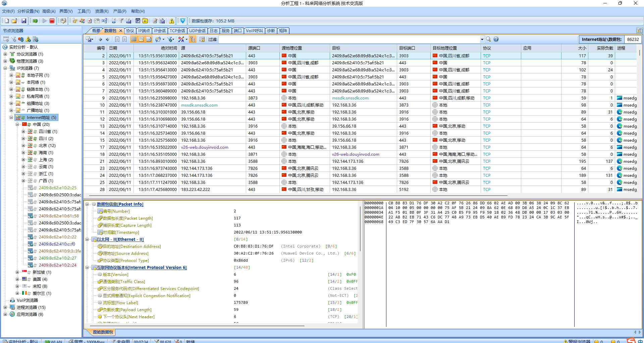
Task: Open the 文件(F) menu
Action: [x=8, y=11]
